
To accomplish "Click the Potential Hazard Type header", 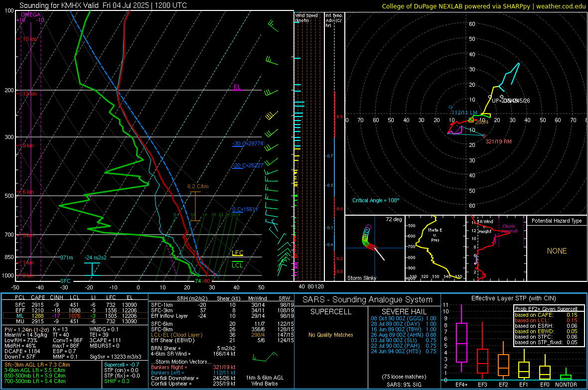I will pos(557,221).
